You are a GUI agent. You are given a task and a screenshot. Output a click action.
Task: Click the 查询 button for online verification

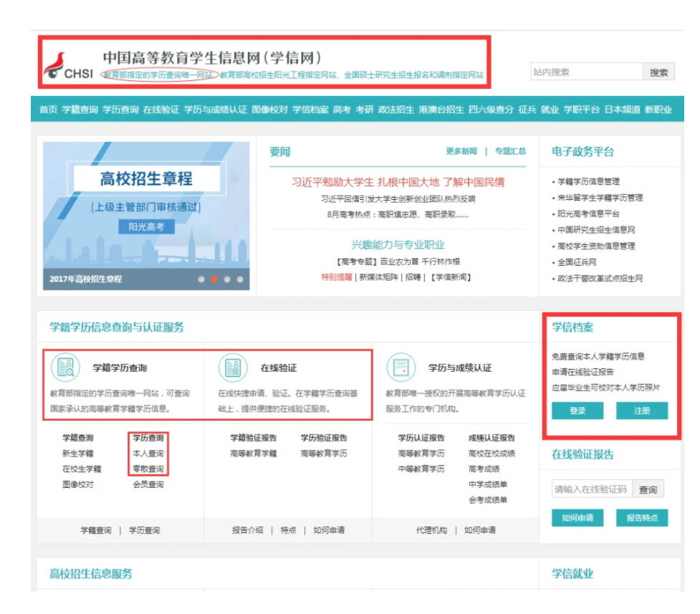(648, 490)
